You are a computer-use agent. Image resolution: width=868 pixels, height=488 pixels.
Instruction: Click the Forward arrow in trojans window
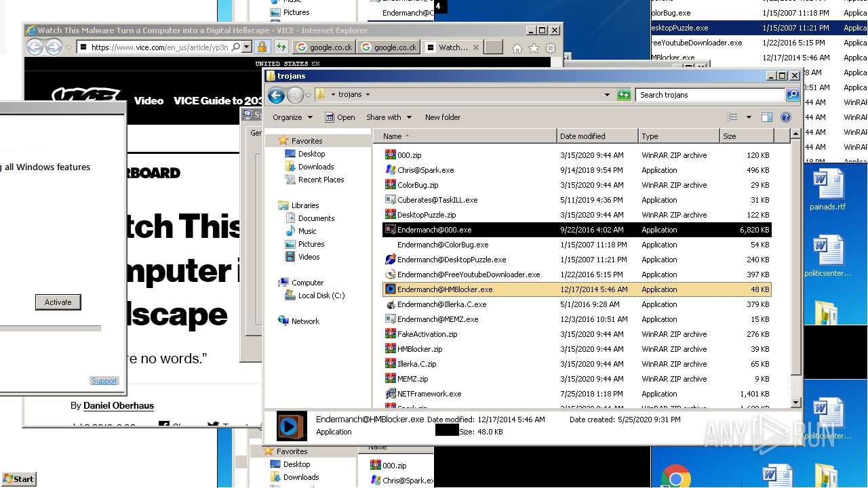(x=295, y=95)
